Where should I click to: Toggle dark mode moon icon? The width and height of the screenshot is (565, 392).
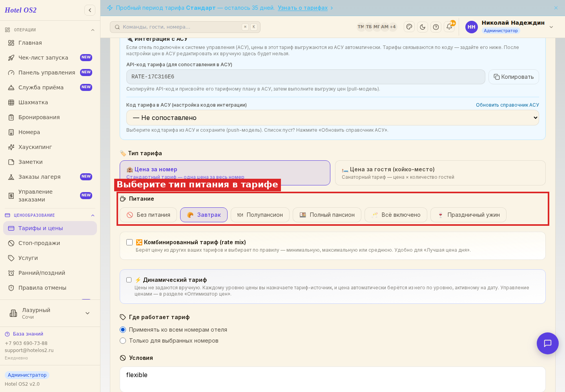[423, 27]
